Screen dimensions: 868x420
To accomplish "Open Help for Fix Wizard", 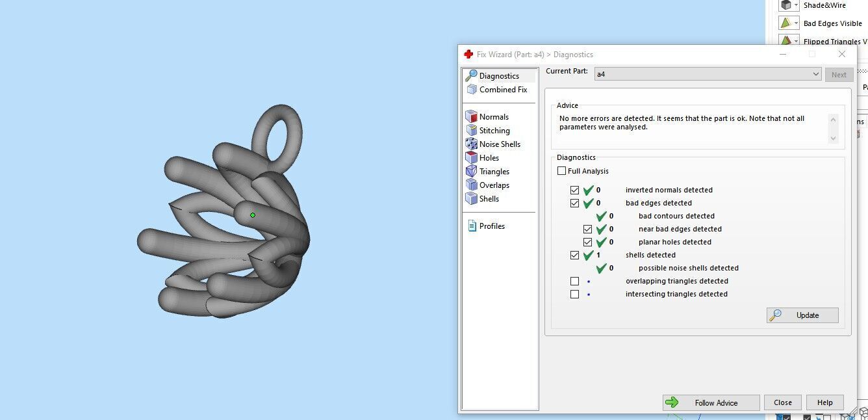I will pos(825,402).
